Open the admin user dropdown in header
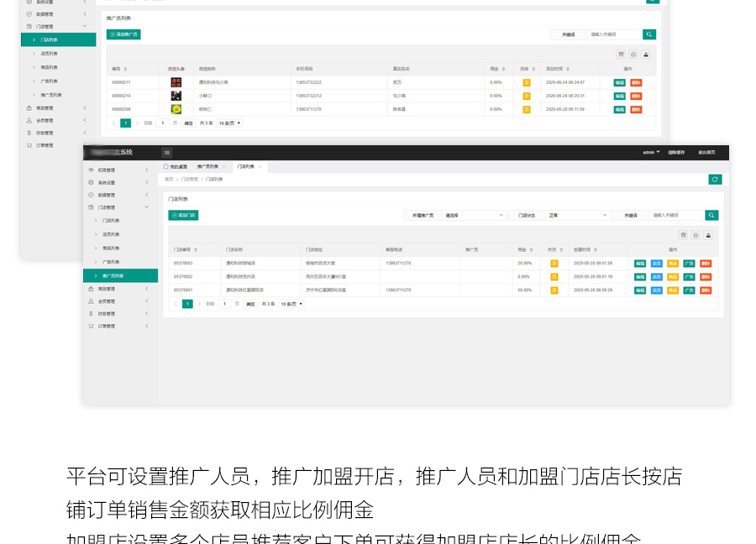Screen dimensions: 756x544 pyautogui.click(x=651, y=152)
